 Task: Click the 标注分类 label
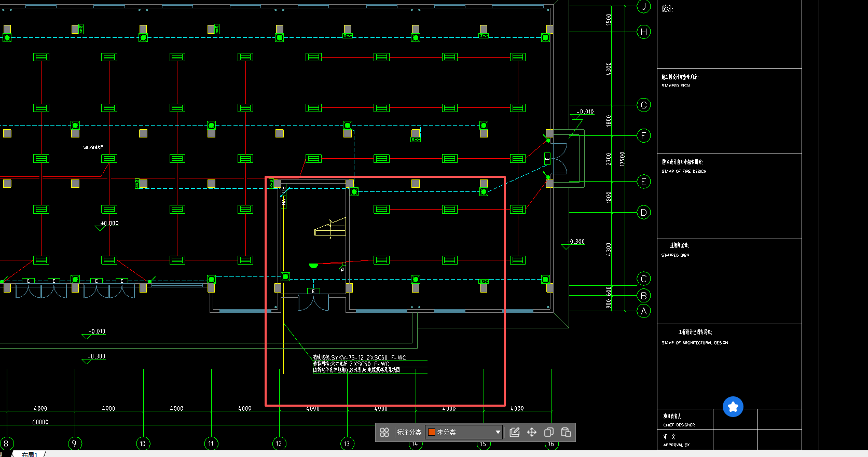point(409,432)
